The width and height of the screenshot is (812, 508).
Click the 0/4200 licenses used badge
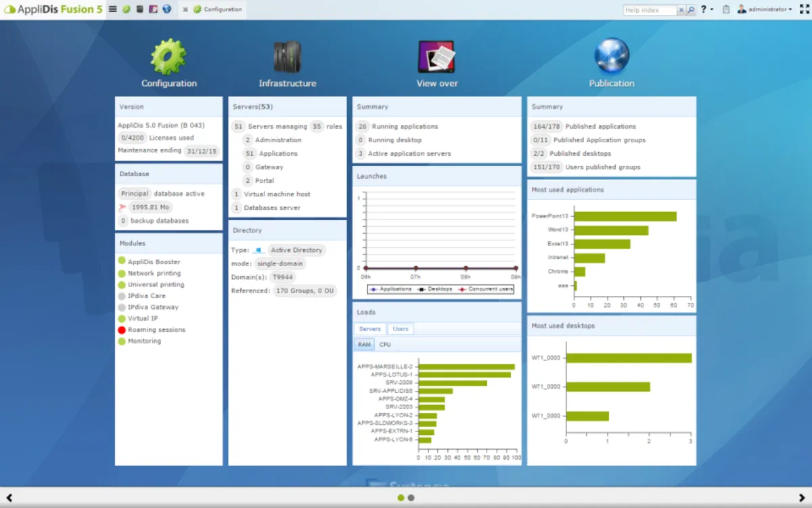[x=132, y=137]
